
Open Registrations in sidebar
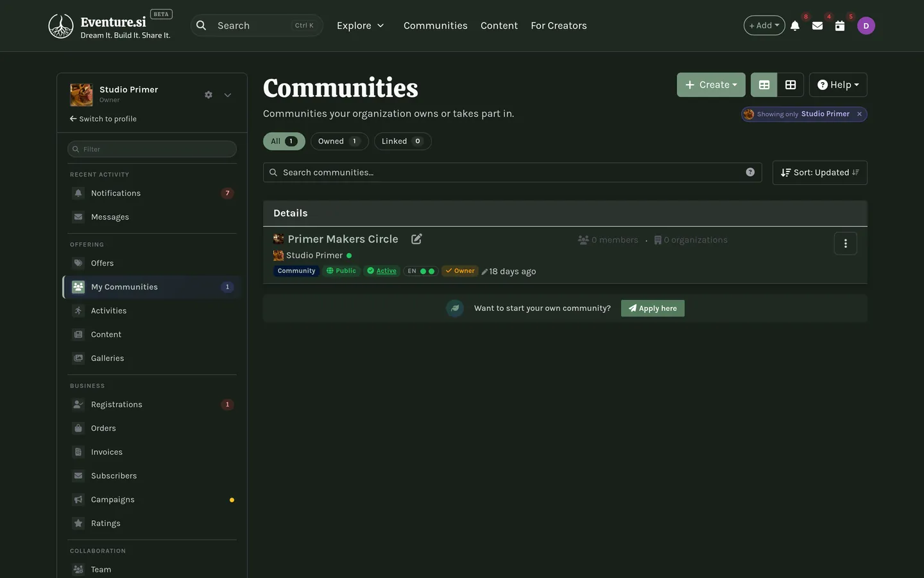click(x=152, y=405)
